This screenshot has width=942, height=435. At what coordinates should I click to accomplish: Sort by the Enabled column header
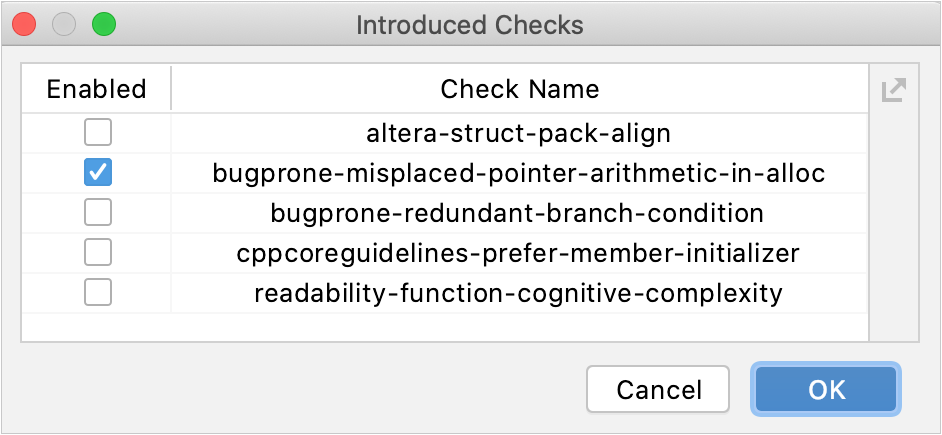[97, 89]
